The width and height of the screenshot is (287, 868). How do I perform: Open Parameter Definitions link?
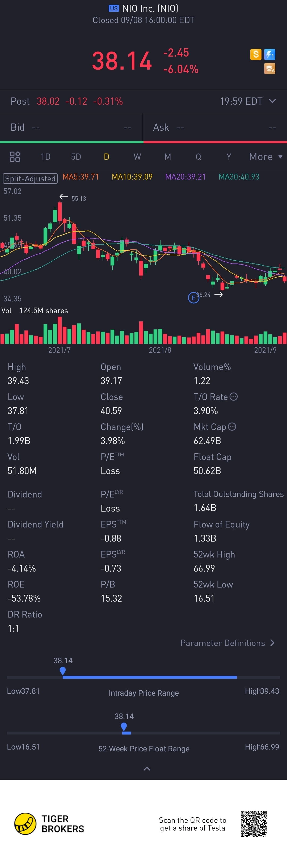click(x=228, y=643)
